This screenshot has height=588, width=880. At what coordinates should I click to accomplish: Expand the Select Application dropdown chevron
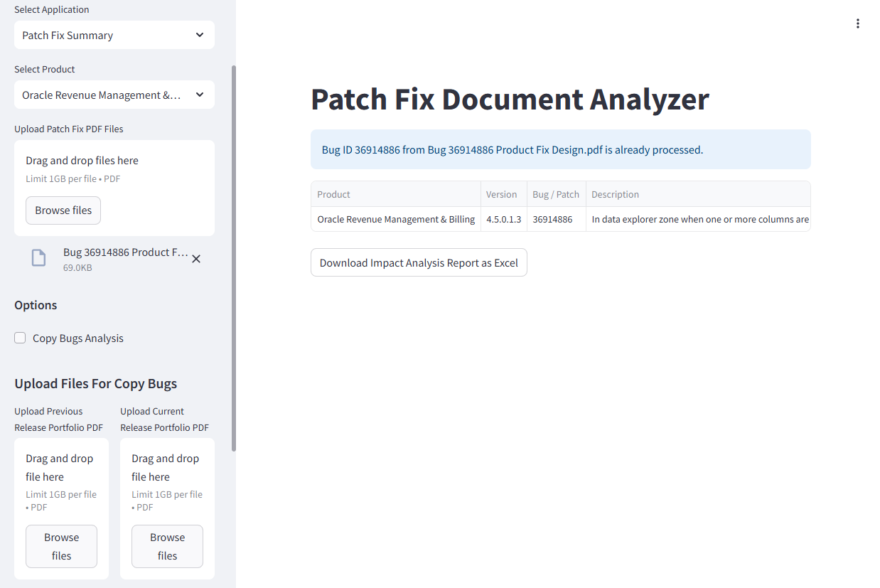[200, 35]
